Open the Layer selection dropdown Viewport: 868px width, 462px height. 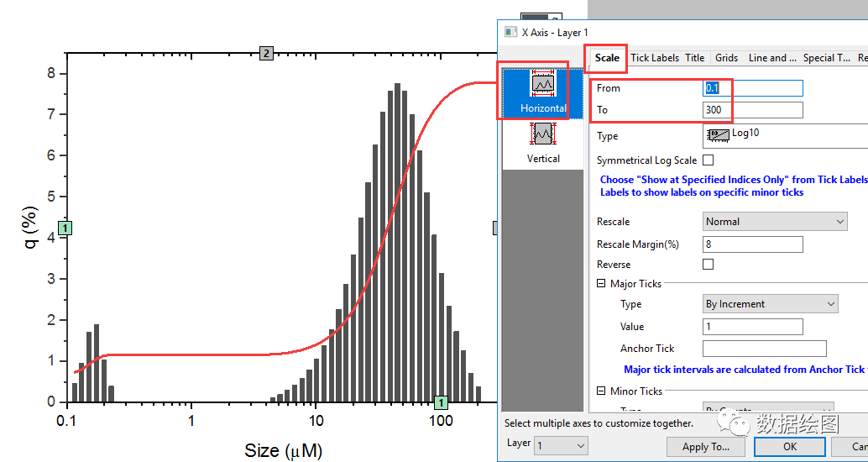(x=561, y=445)
